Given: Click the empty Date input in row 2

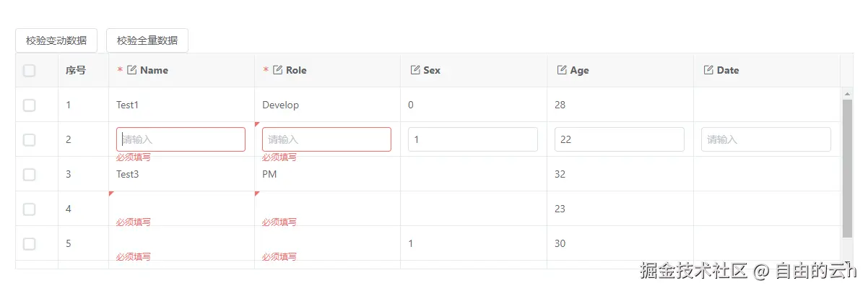Looking at the screenshot, I should click(x=765, y=139).
